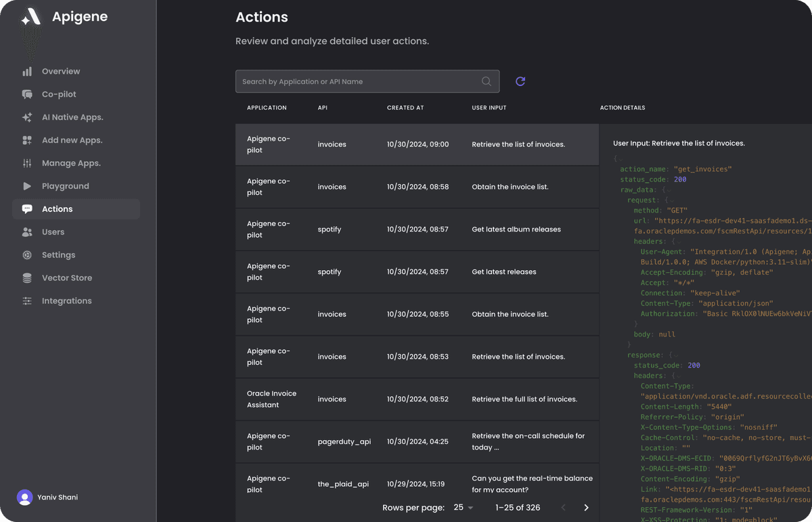
Task: Click the 'the_plaid_api' API cell
Action: click(343, 484)
